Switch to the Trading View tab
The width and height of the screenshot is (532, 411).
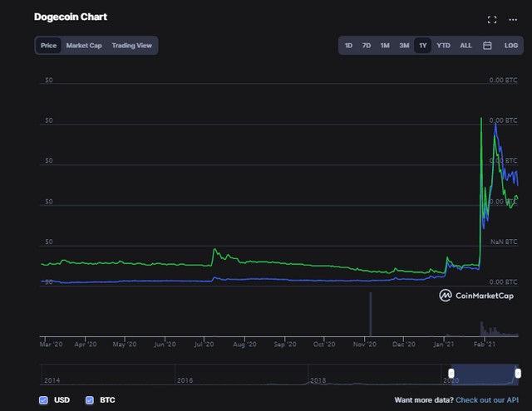pyautogui.click(x=131, y=46)
